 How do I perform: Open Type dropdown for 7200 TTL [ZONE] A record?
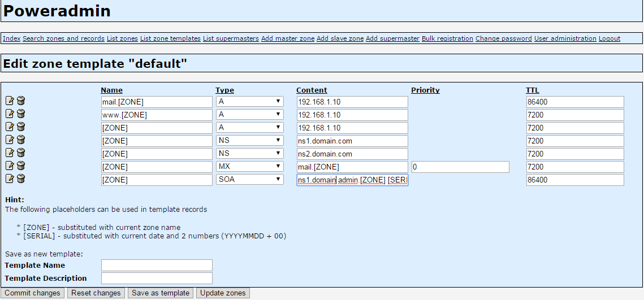coord(250,128)
